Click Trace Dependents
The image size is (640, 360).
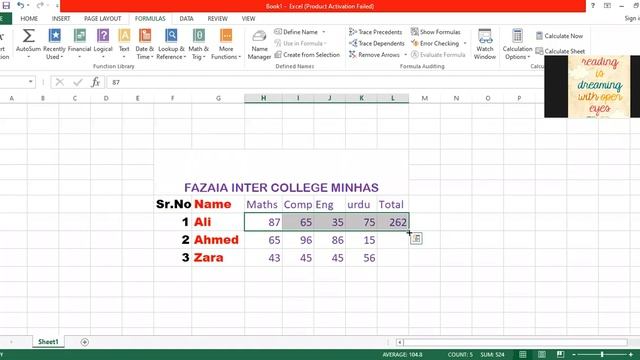pos(377,43)
